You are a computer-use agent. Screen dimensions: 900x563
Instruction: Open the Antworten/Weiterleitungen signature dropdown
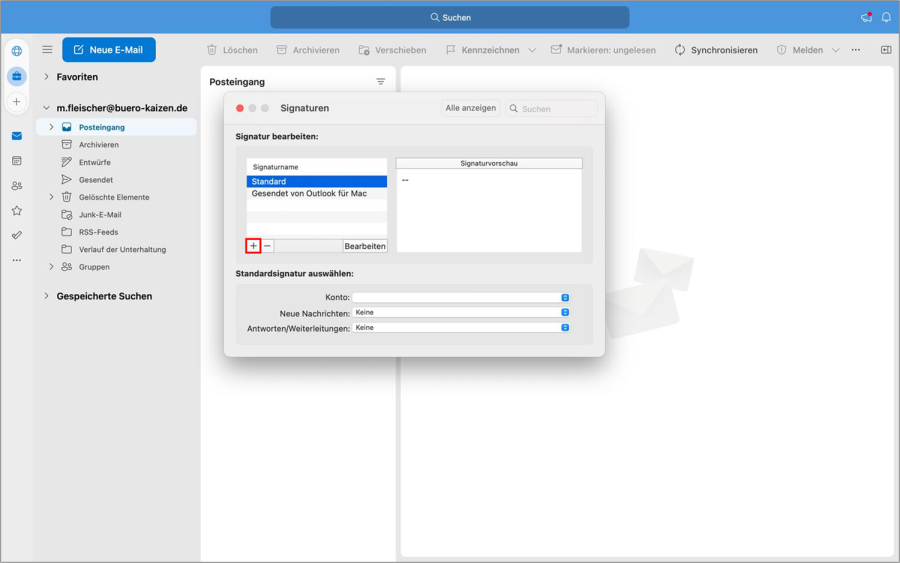pos(461,328)
